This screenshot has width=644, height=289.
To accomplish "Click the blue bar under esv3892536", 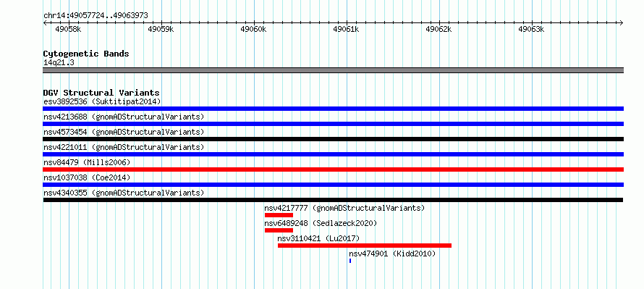I will (x=333, y=109).
